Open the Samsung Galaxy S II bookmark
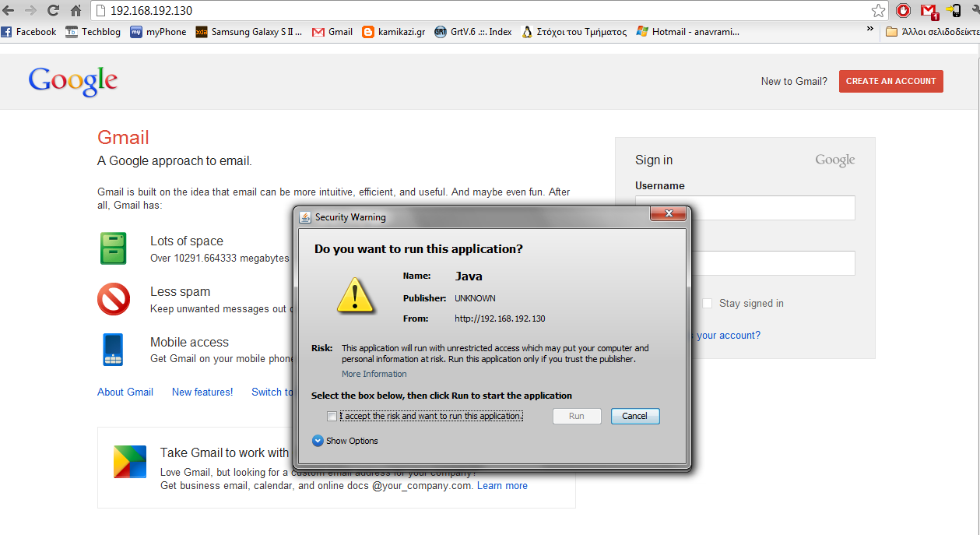This screenshot has height=535, width=980. point(249,32)
